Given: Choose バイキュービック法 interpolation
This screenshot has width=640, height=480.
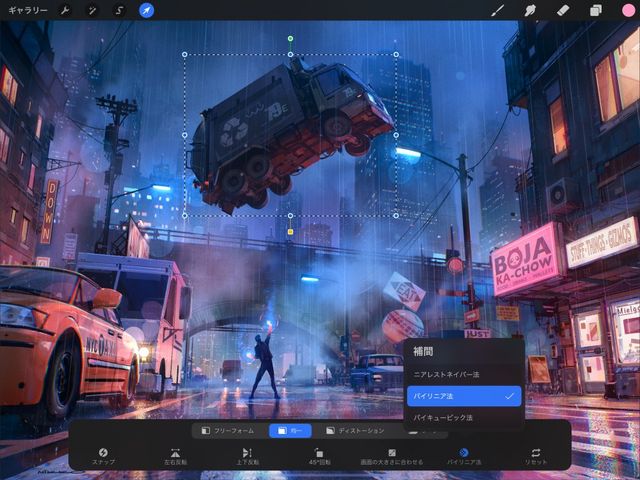Looking at the screenshot, I should pyautogui.click(x=464, y=418).
